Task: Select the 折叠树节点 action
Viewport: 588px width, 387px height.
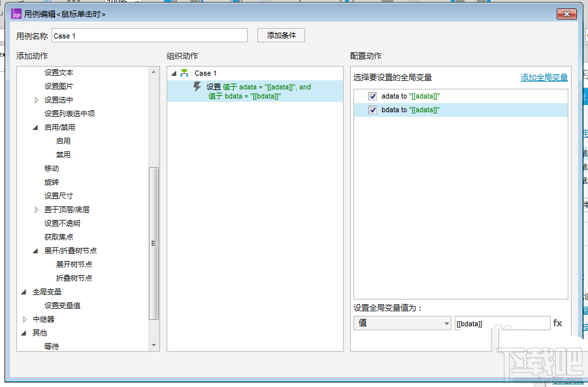Action: click(x=74, y=278)
